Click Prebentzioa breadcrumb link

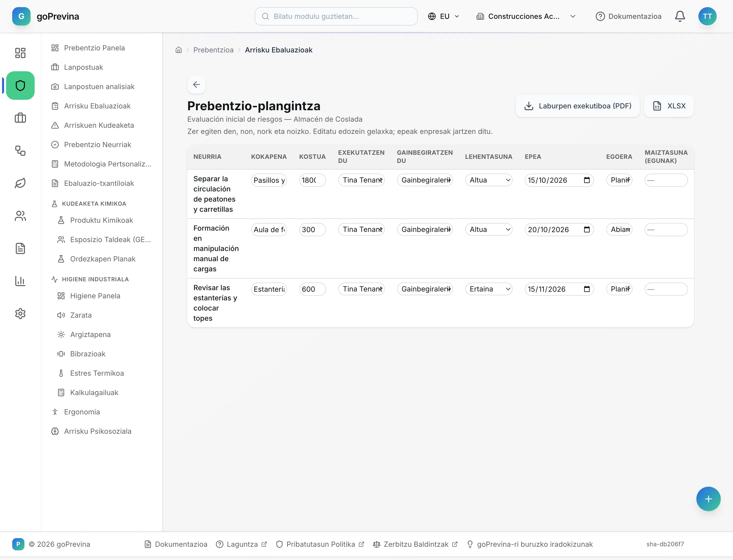click(213, 50)
